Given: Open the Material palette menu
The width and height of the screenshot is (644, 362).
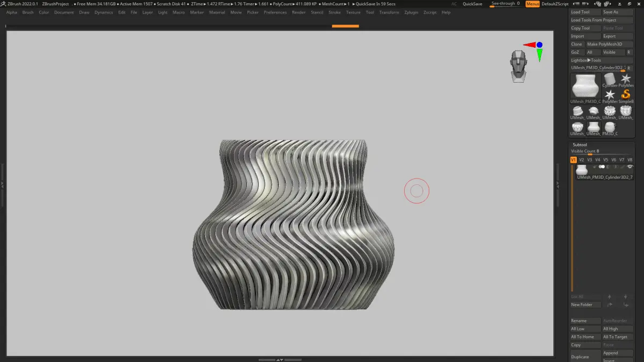Looking at the screenshot, I should [217, 12].
